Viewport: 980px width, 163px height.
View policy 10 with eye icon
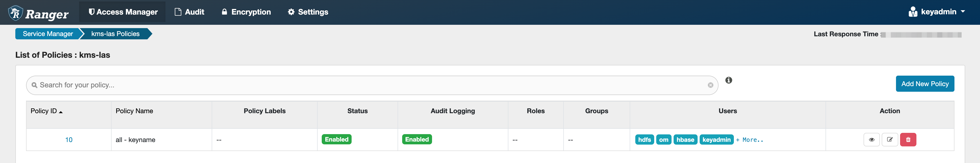pyautogui.click(x=871, y=140)
